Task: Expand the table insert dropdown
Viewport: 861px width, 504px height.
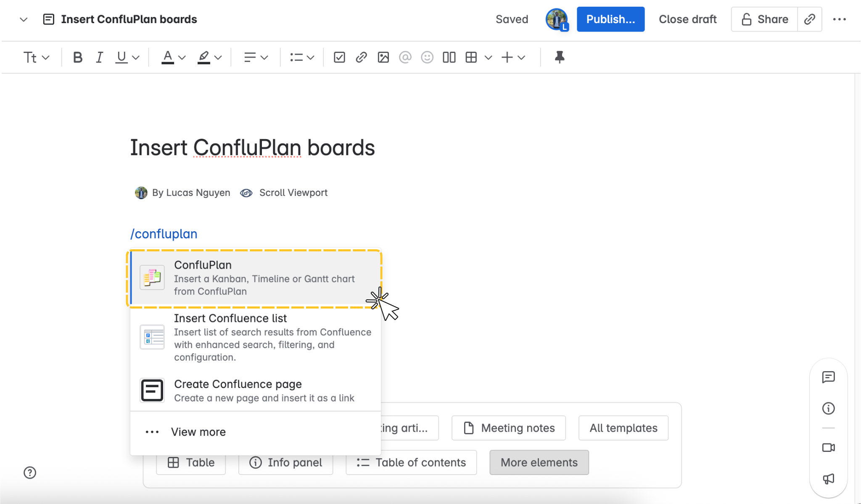Action: tap(488, 57)
